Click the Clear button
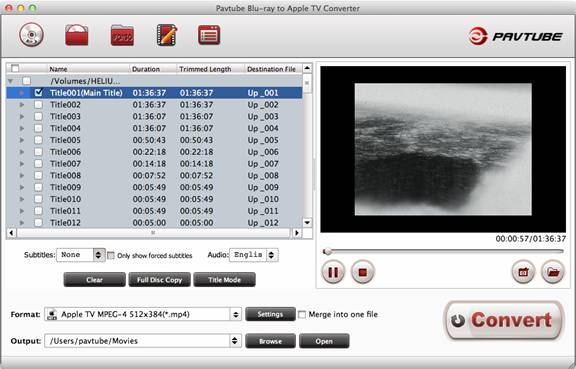Image resolution: width=576 pixels, height=369 pixels. [94, 280]
